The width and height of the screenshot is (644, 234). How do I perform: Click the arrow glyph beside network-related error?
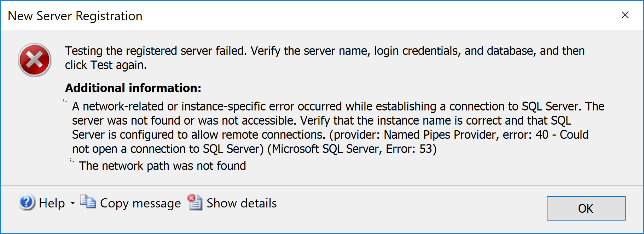65,101
